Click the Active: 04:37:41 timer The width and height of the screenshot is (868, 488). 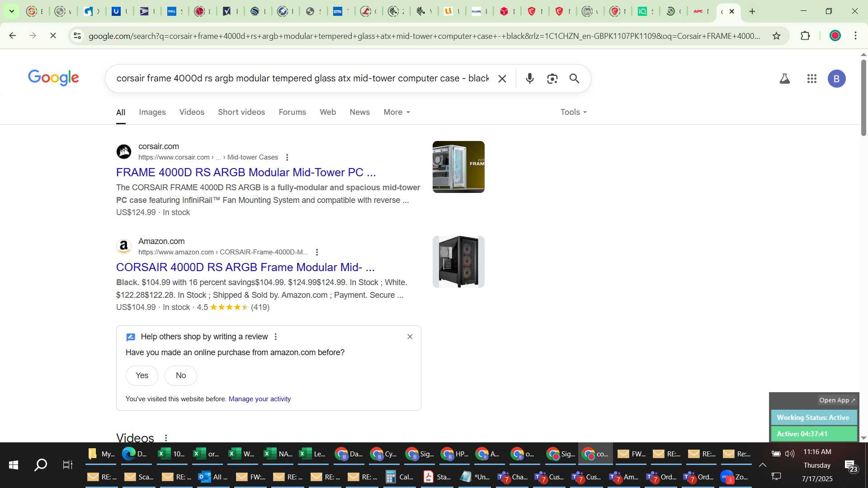(x=813, y=434)
